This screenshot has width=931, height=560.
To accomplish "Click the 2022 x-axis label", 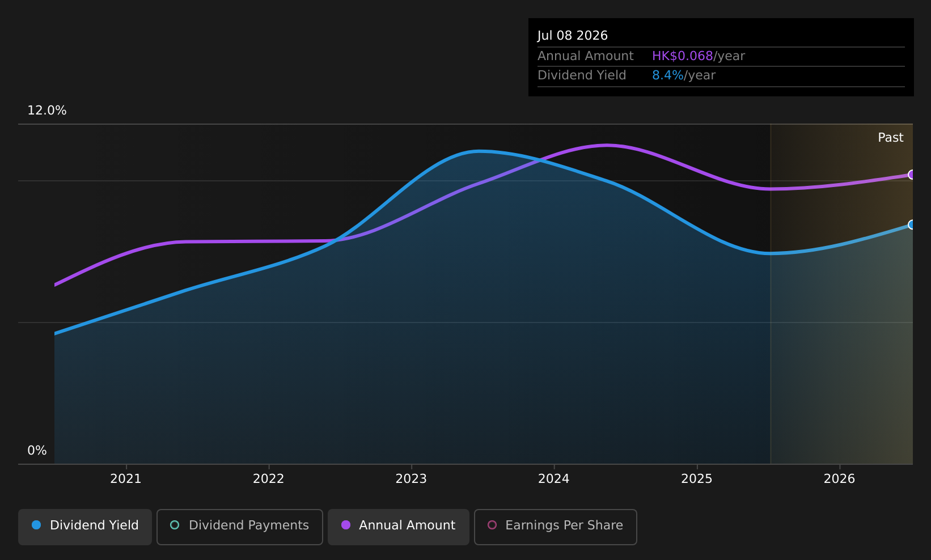I will point(269,479).
